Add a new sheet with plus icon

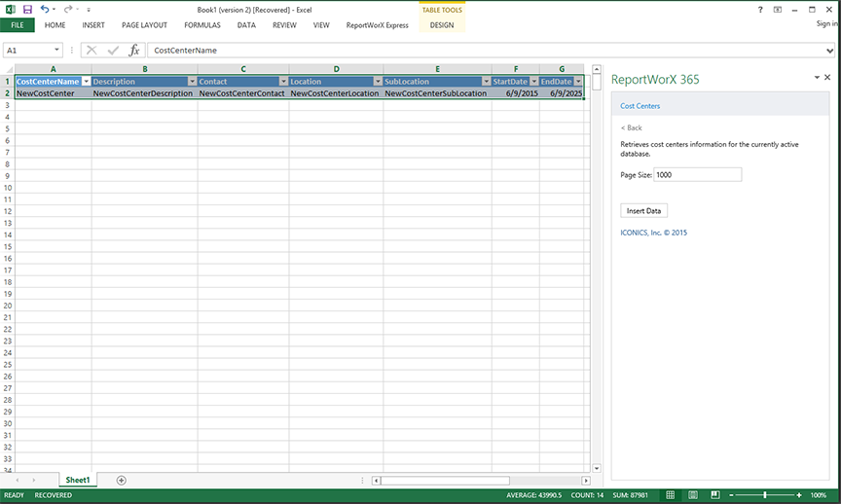pos(122,480)
